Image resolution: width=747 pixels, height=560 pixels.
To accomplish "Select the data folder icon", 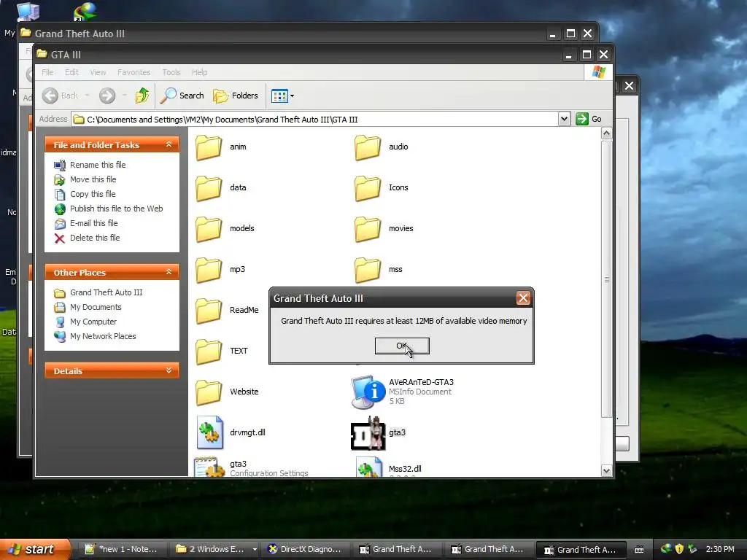I will pyautogui.click(x=209, y=187).
